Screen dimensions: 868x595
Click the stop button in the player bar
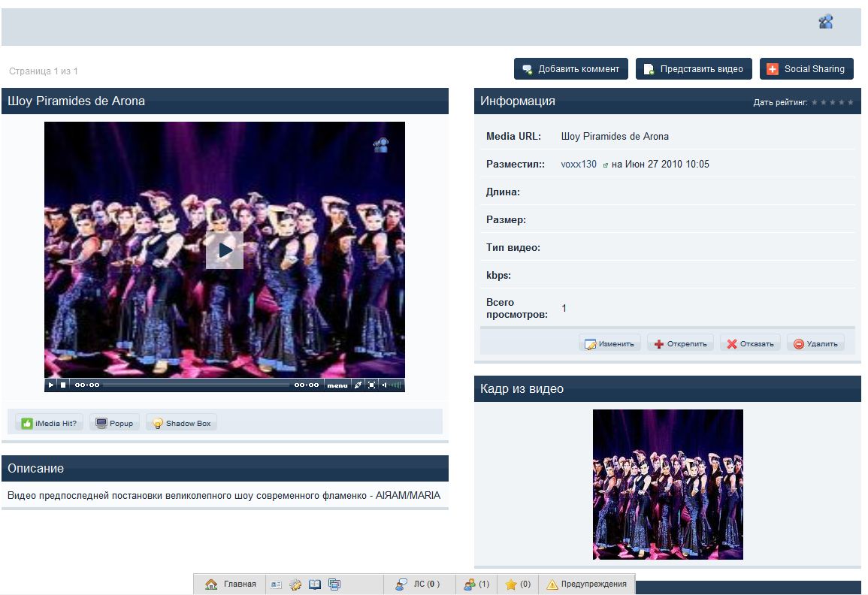pos(63,385)
